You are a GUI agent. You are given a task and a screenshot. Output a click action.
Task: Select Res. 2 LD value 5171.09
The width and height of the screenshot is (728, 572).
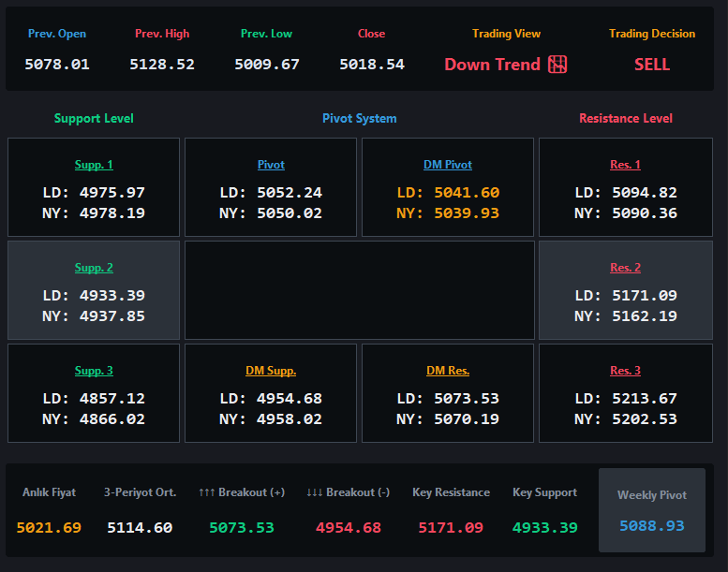click(645, 296)
